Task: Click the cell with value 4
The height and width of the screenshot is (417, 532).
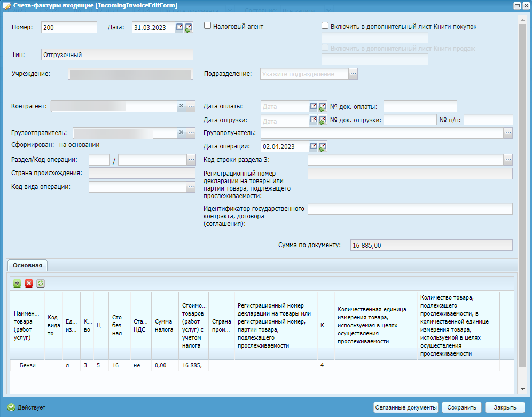Action: [325, 365]
